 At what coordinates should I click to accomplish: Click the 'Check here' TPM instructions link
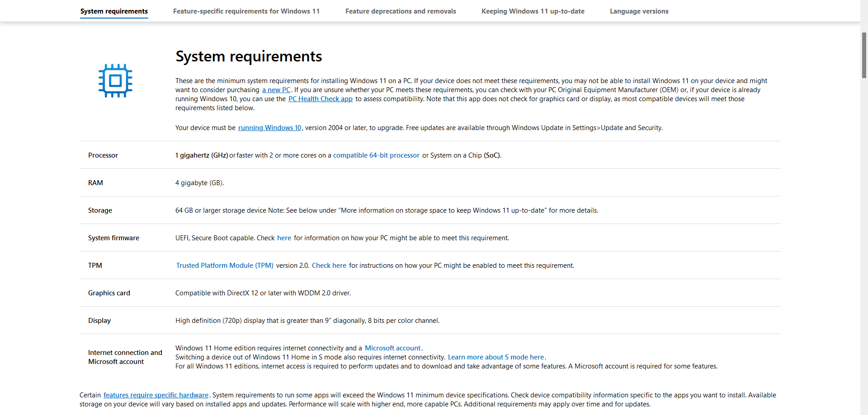(329, 266)
